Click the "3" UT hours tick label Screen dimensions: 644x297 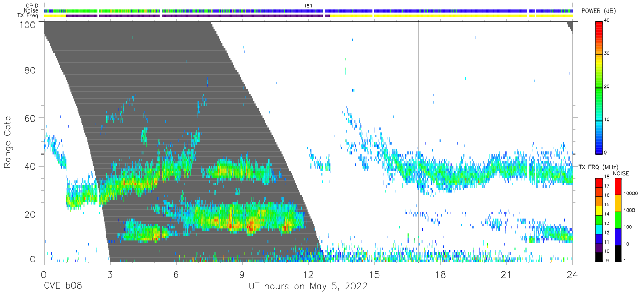pyautogui.click(x=110, y=274)
